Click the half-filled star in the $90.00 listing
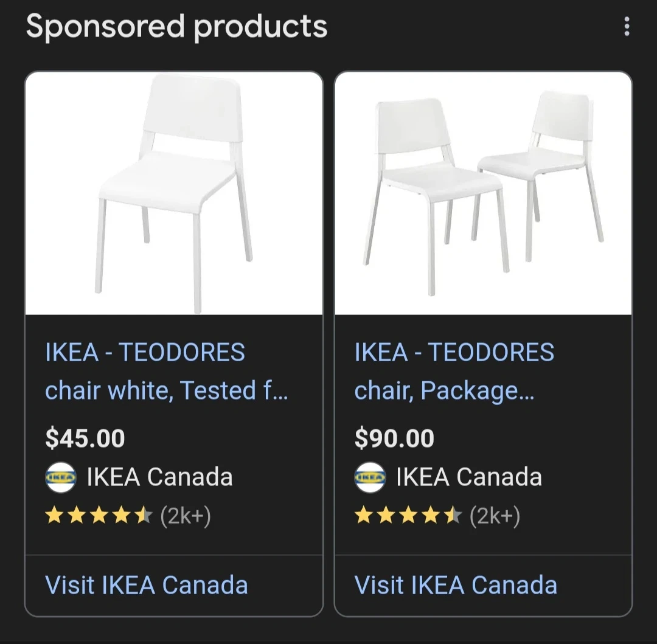This screenshot has height=644, width=657. [453, 516]
